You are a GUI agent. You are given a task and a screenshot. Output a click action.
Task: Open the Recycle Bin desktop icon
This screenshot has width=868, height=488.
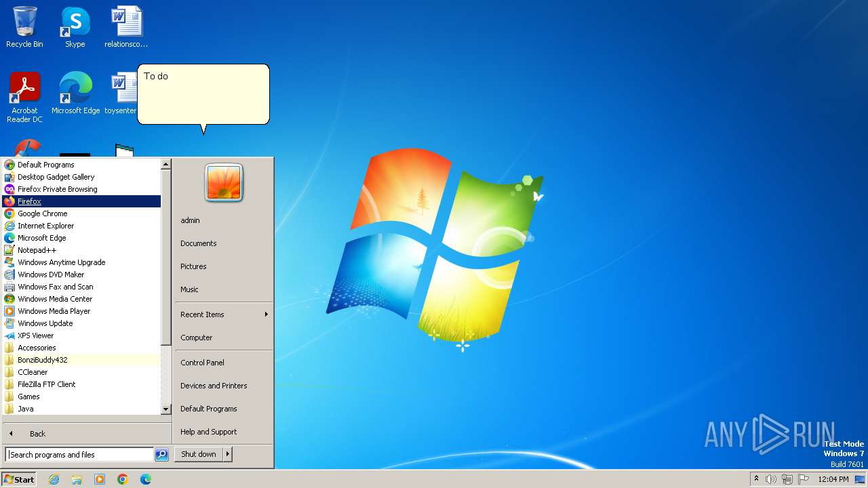tap(24, 27)
